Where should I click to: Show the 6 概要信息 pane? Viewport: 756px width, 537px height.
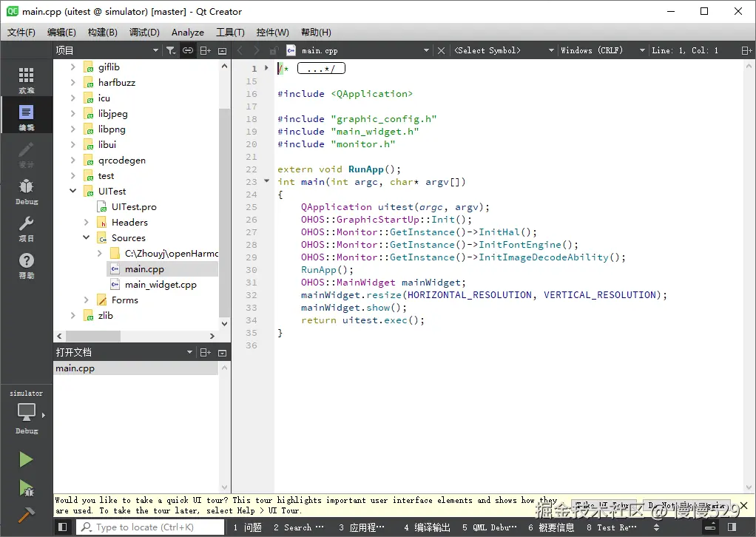pos(551,527)
